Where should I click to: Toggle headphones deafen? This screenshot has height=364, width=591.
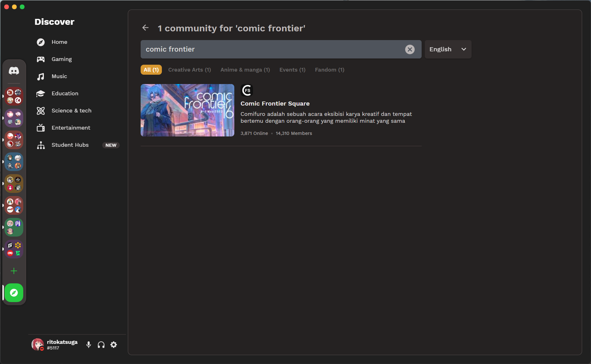tap(101, 345)
